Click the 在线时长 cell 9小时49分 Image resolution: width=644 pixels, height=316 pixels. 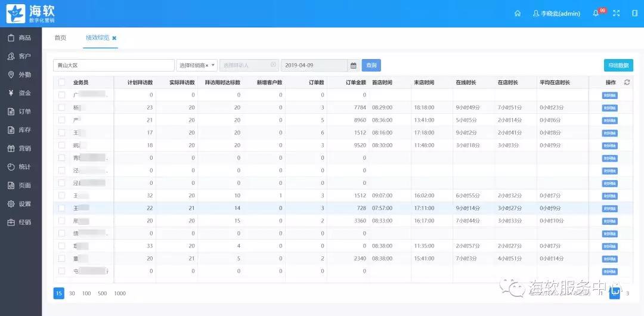[468, 108]
